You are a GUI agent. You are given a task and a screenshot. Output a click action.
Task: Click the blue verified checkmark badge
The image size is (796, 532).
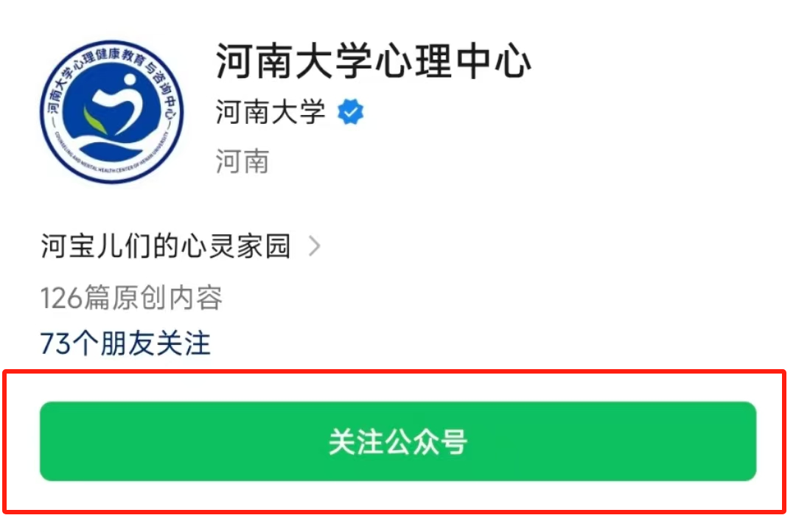350,112
